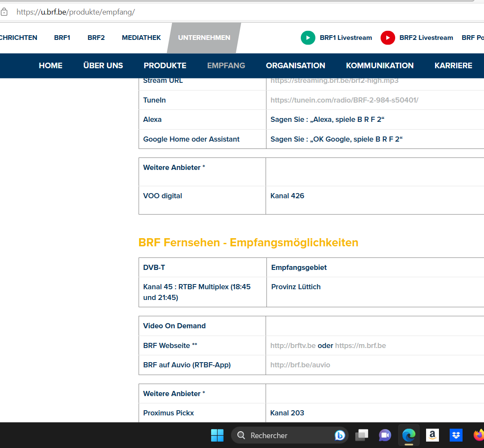Open the BRF2 top navigation item
Screen dimensions: 484x448
click(96, 38)
